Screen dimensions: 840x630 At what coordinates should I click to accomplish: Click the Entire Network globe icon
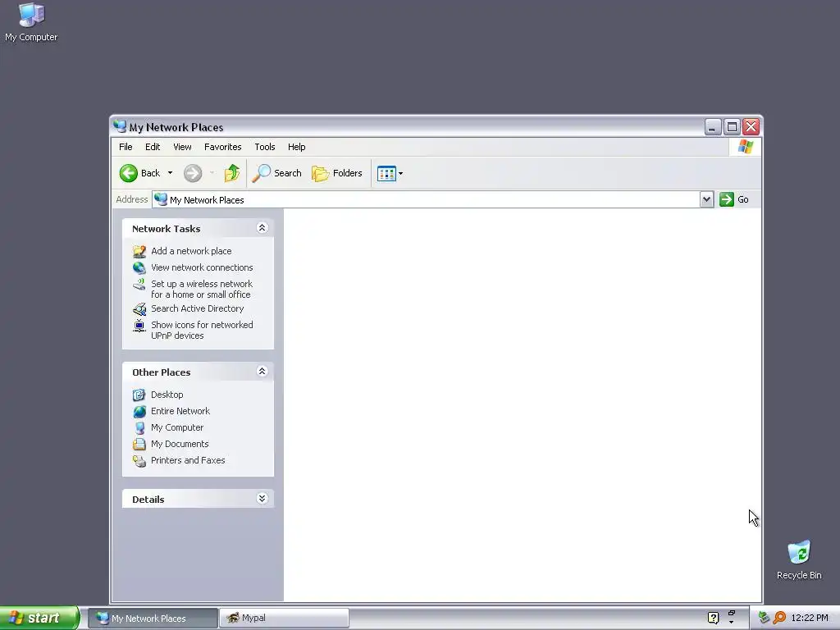coord(139,412)
